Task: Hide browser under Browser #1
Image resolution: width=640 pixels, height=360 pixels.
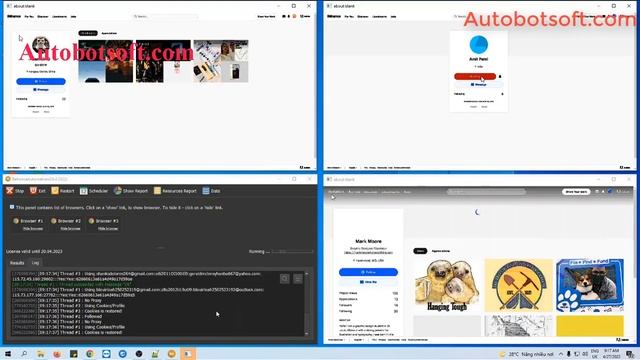Action: [x=33, y=229]
